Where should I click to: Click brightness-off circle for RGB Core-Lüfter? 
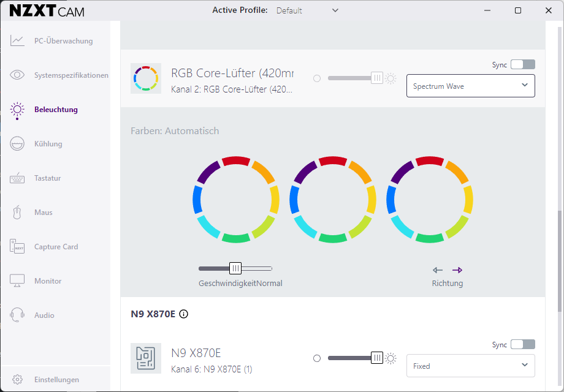click(x=317, y=78)
